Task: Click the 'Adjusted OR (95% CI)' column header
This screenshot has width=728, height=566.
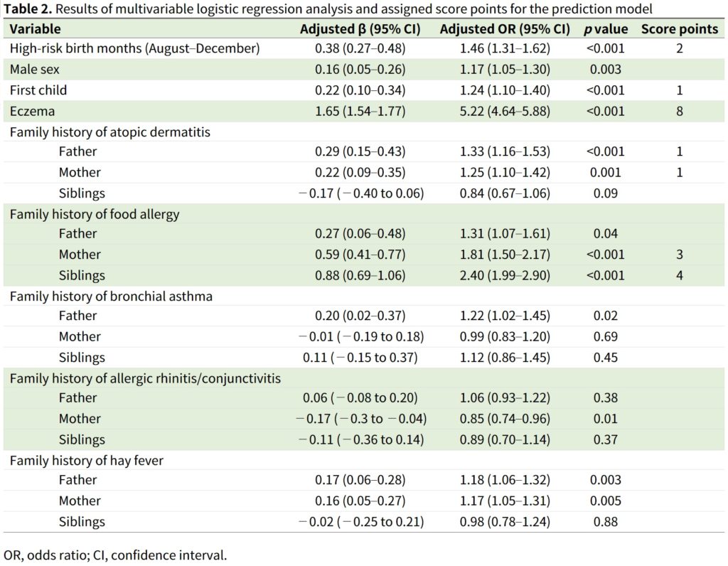Action: pos(505,29)
